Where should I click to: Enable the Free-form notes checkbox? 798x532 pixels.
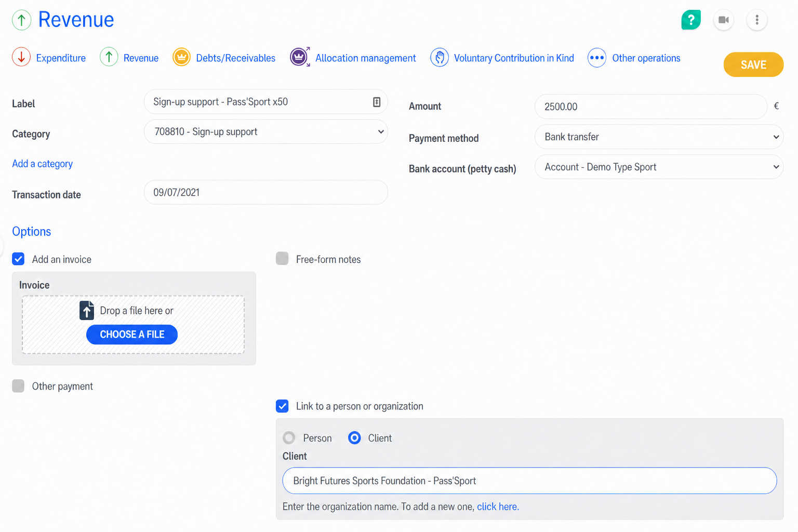click(x=282, y=258)
